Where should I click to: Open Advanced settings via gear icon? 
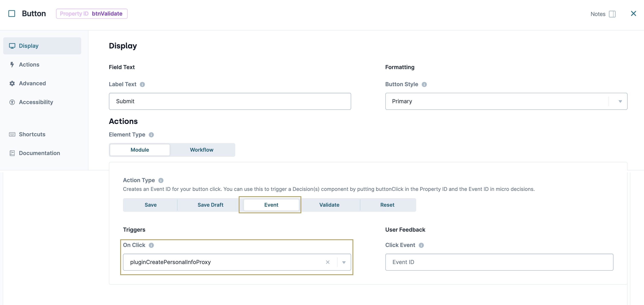point(12,83)
